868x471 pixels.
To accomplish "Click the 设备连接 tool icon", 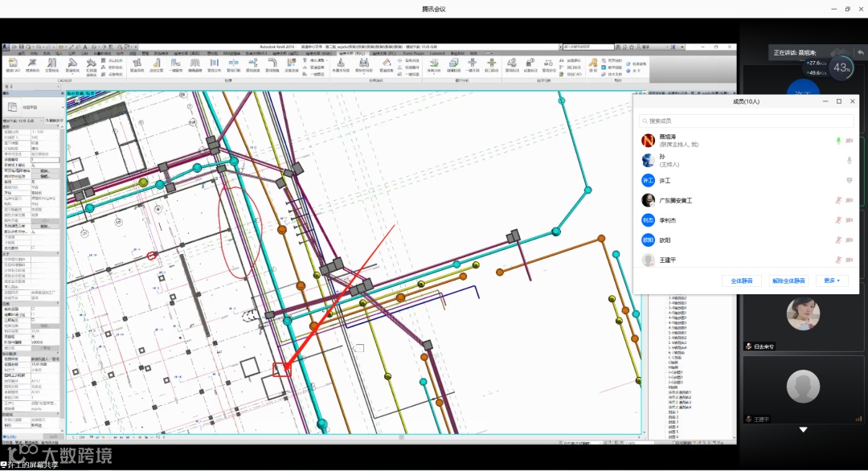I will pyautogui.click(x=291, y=63).
